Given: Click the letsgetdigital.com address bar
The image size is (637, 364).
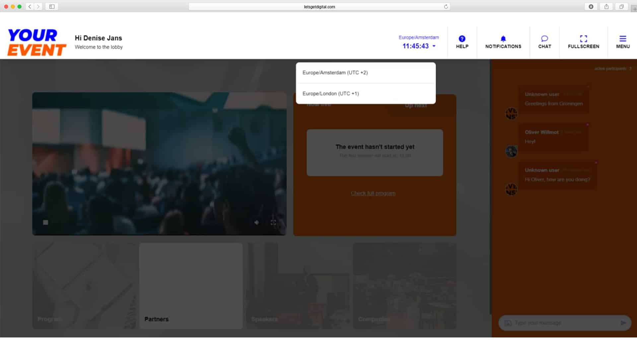Looking at the screenshot, I should click(319, 7).
